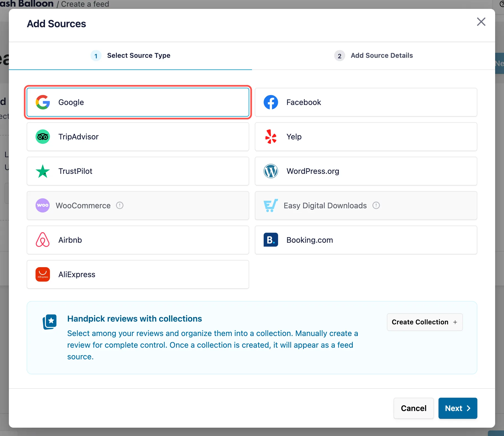Click info icon beside Easy Digital Downloads
504x436 pixels.
(376, 206)
